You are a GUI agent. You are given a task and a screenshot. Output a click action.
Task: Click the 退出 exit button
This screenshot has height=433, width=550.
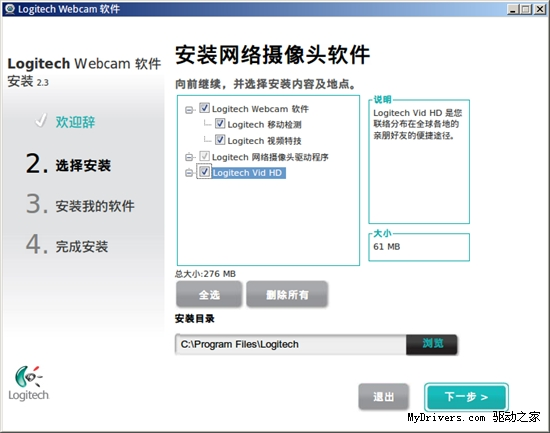click(x=383, y=397)
